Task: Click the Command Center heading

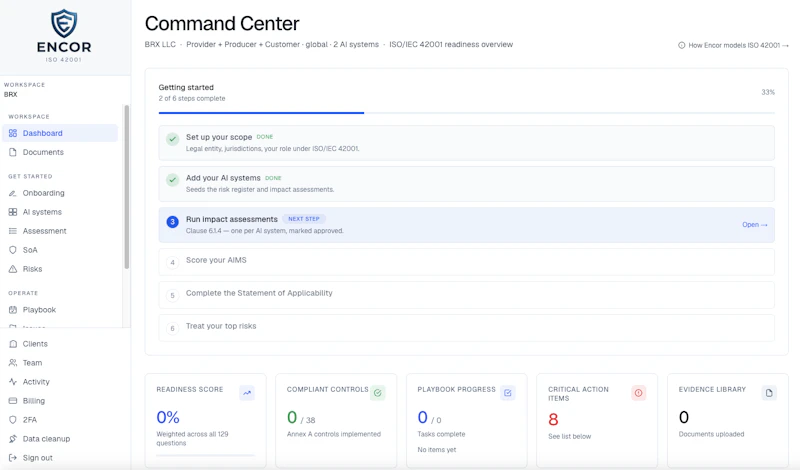Action: pyautogui.click(x=222, y=23)
